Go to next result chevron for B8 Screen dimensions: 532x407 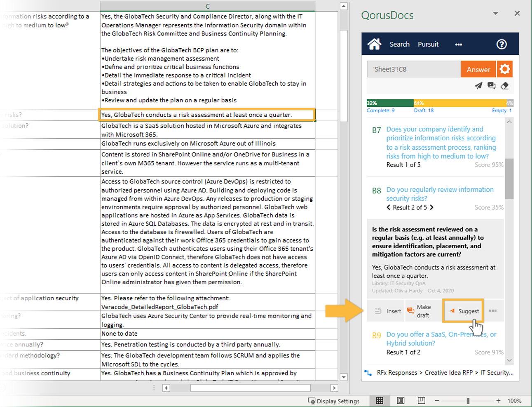click(x=431, y=207)
